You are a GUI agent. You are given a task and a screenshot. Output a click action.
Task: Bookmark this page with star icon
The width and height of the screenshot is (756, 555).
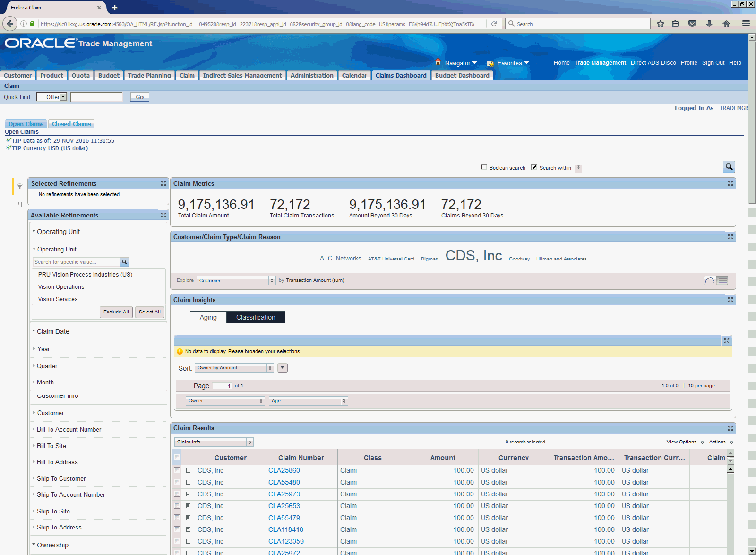pyautogui.click(x=660, y=24)
